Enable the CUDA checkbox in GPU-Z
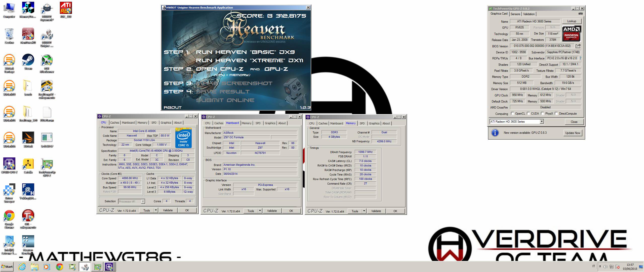The image size is (644, 272). (528, 114)
